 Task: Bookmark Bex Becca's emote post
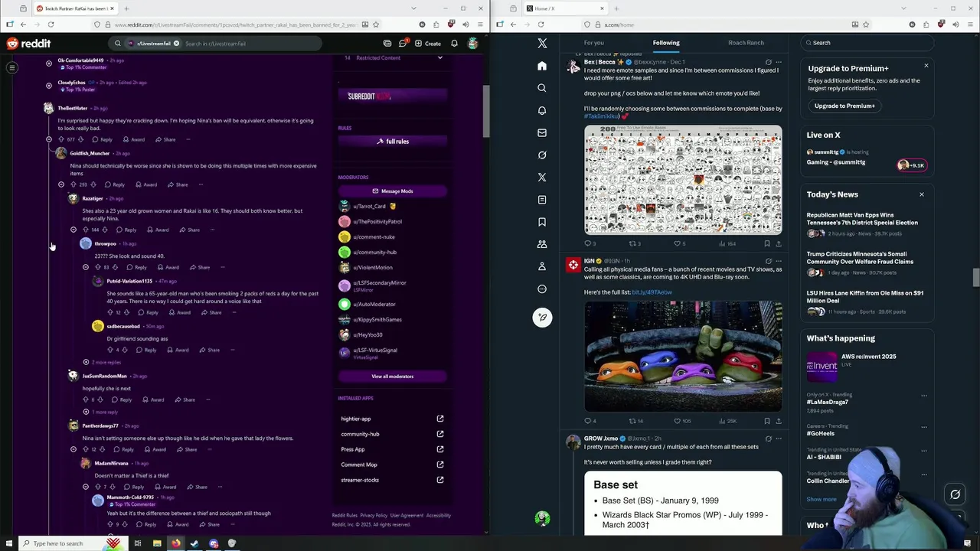(766, 244)
